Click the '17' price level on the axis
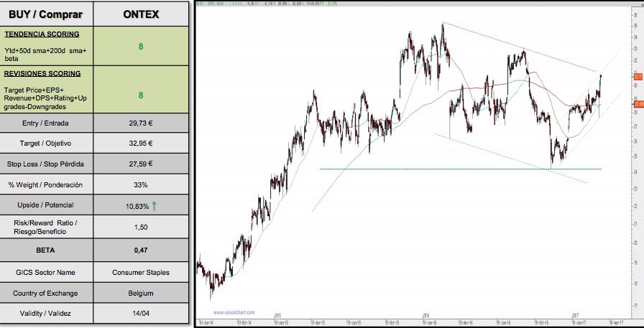 [636, 306]
